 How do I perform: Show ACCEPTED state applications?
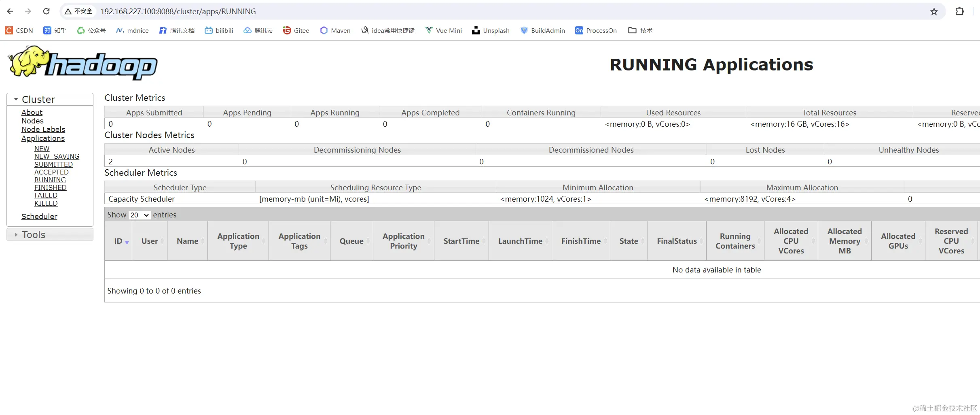click(x=51, y=172)
